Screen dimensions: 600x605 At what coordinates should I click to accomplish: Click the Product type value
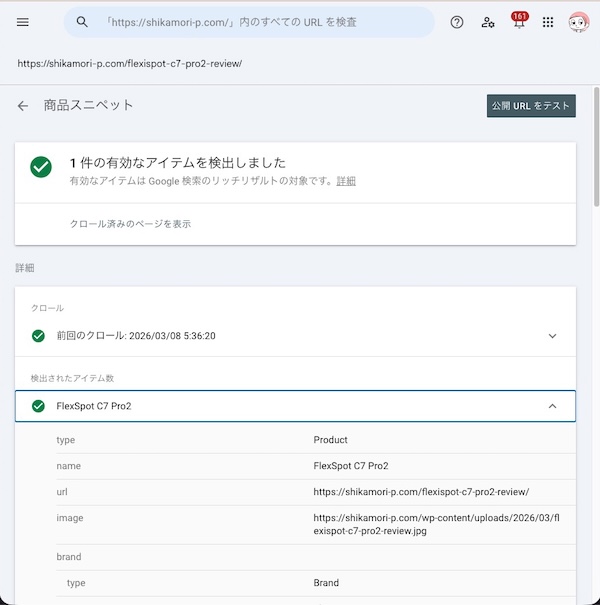point(330,440)
